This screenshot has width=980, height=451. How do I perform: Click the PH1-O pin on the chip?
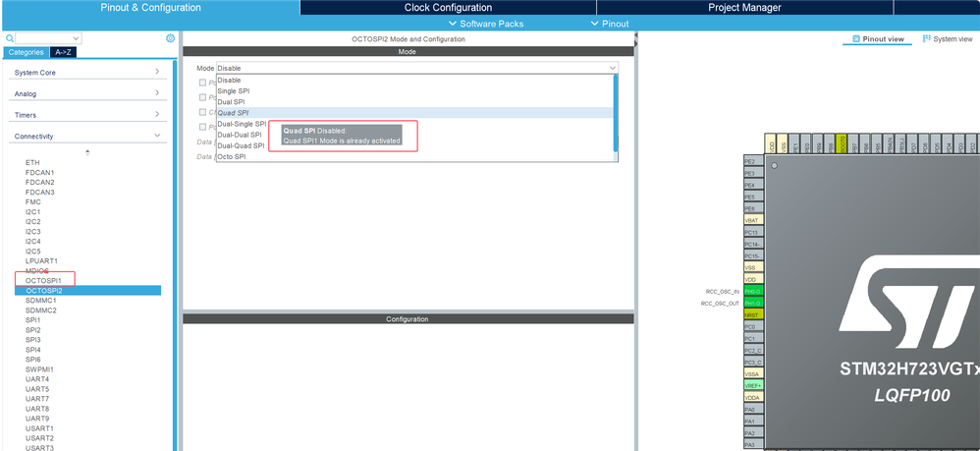click(x=753, y=304)
